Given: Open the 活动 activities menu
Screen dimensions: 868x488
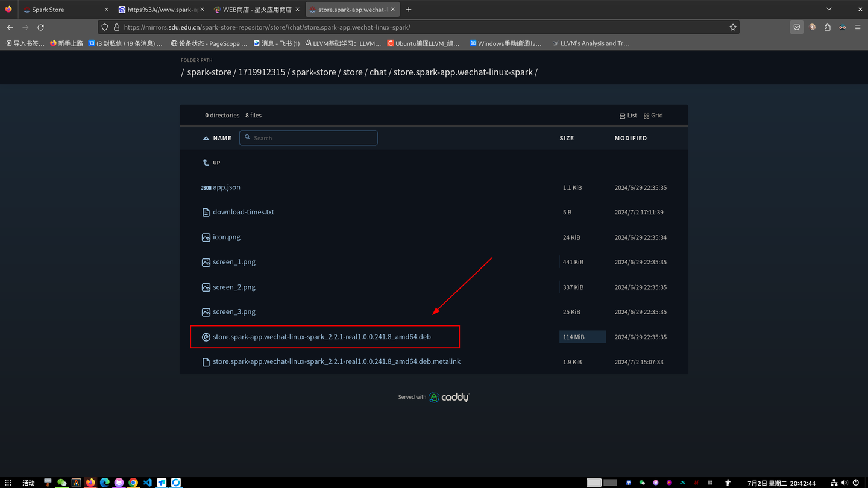Looking at the screenshot, I should (27, 482).
